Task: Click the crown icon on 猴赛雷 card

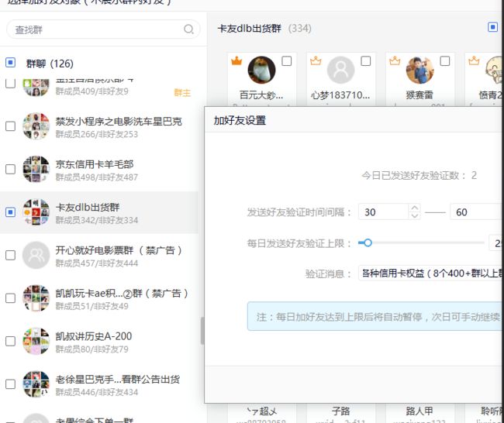Action: [x=395, y=60]
